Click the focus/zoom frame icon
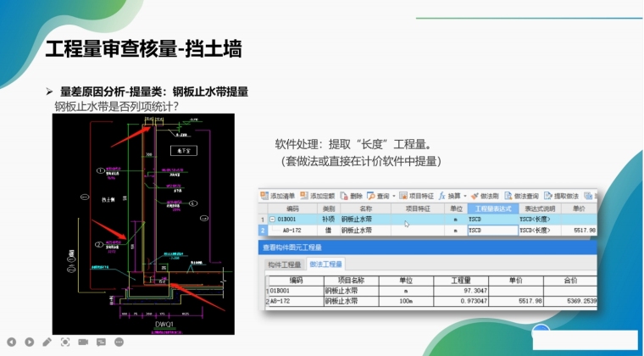This screenshot has width=644, height=356. 65,342
